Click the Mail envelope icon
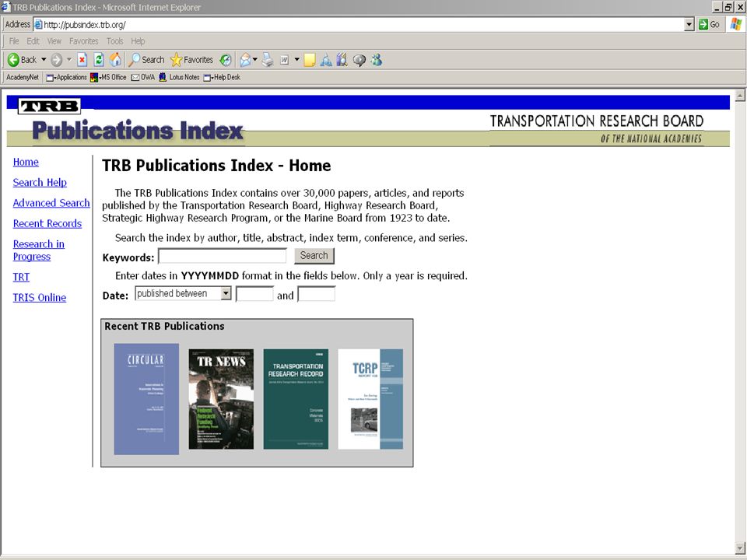This screenshot has width=747, height=560. 245,60
